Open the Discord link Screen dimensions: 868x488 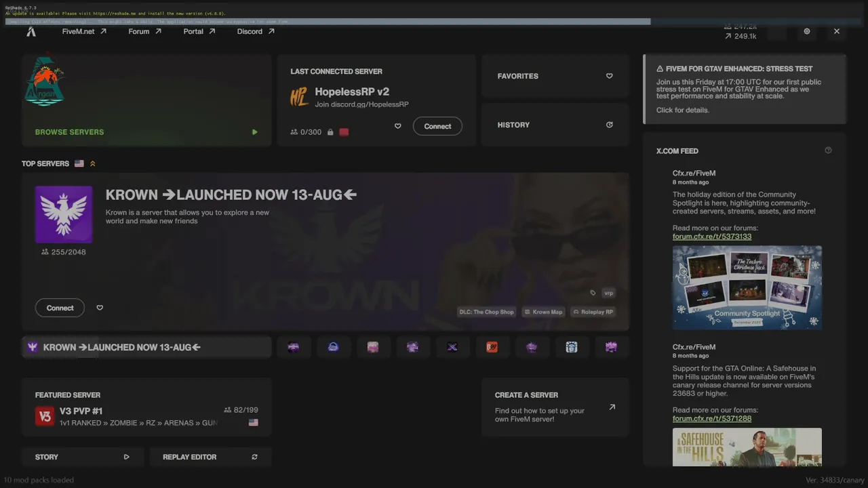click(x=256, y=31)
